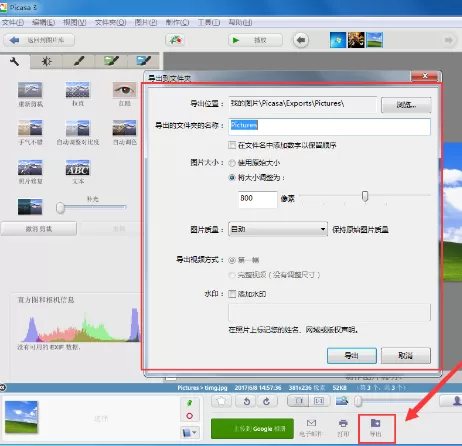Apply auto contrast (自动调整对比度)
The height and width of the screenshot is (446, 462).
click(78, 133)
